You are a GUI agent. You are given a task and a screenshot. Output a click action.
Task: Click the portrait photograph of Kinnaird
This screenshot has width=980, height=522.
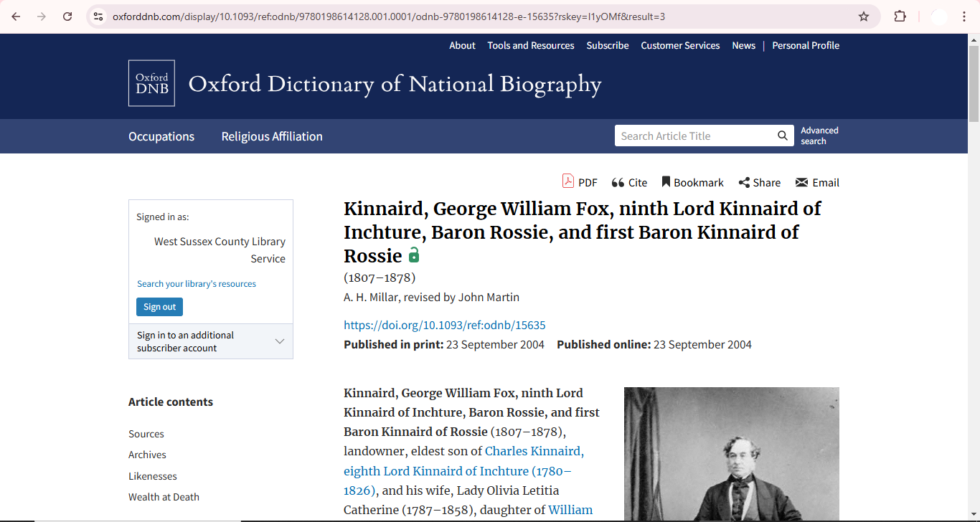coord(732,454)
